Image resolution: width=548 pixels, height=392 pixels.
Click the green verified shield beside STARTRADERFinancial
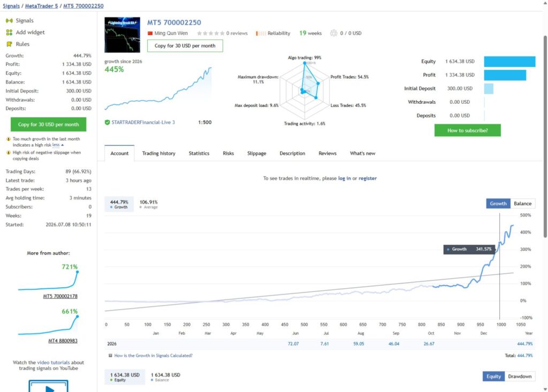coord(107,122)
